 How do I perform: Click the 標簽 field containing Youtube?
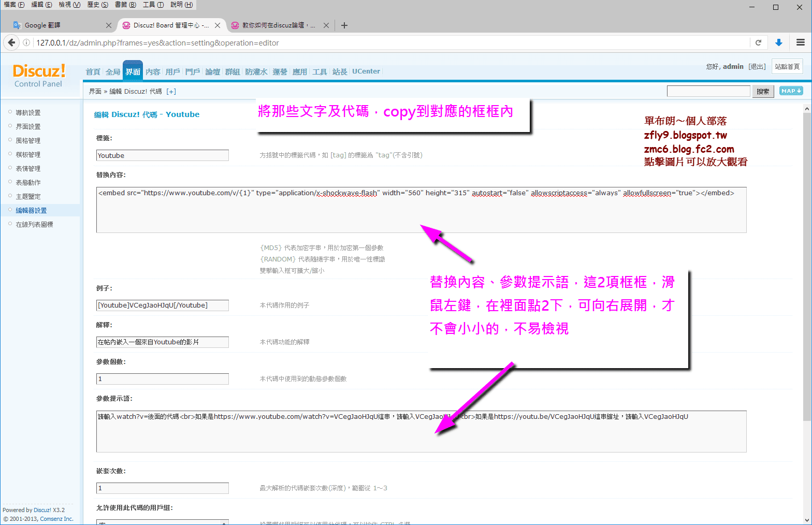[x=163, y=155]
